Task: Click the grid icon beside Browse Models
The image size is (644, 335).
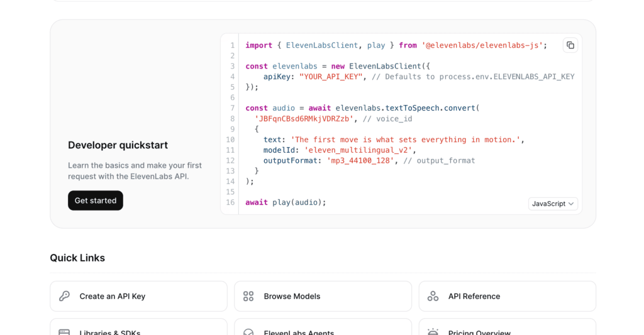Action: point(248,296)
